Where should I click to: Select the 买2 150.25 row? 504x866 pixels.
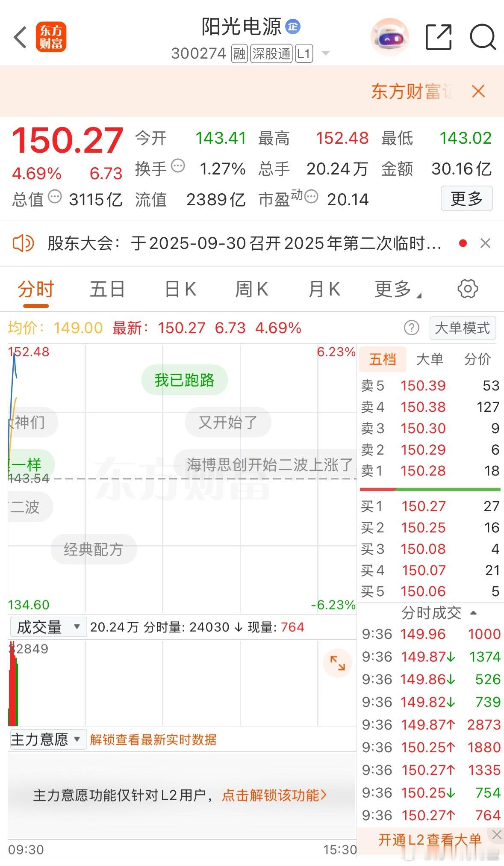pos(430,528)
